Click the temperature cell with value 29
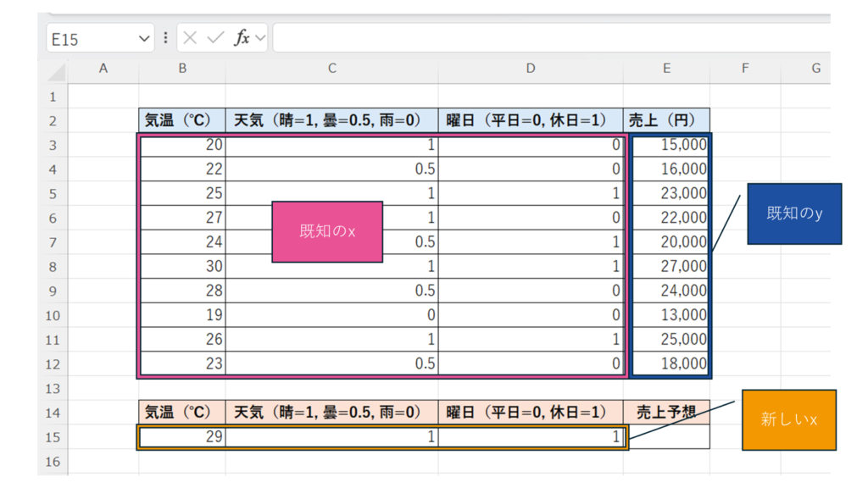Screen dimensions: 868x488 click(182, 437)
